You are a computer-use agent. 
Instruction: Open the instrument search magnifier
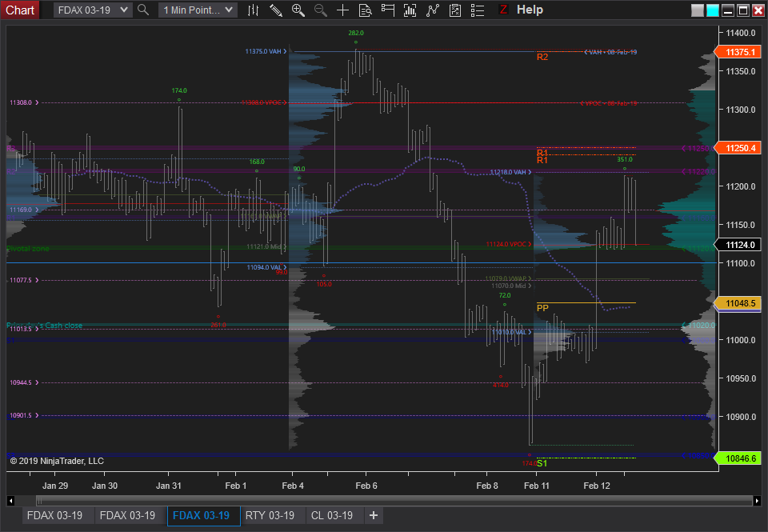143,10
